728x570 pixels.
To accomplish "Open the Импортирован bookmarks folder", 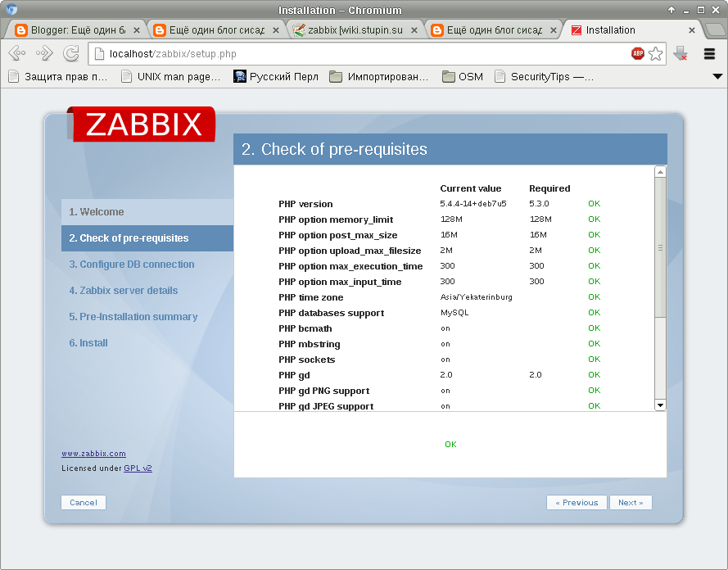I will [x=379, y=77].
